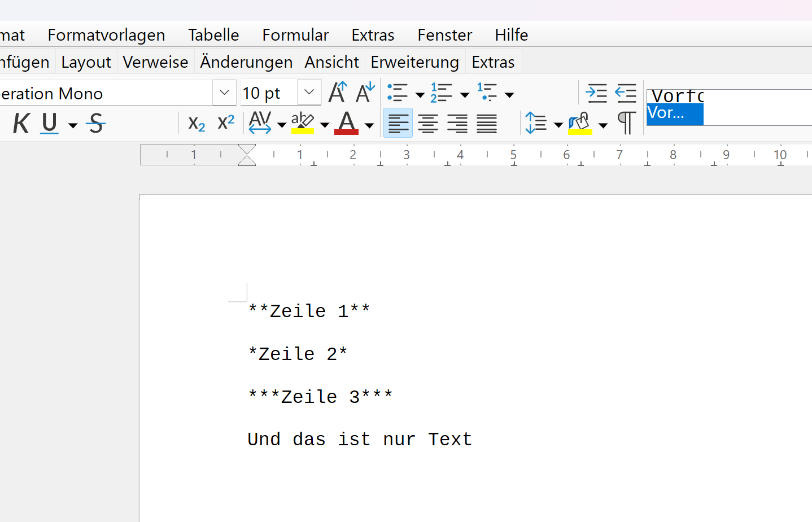This screenshot has height=522, width=812.
Task: Open the outline format dropdown arrow
Action: click(x=509, y=95)
